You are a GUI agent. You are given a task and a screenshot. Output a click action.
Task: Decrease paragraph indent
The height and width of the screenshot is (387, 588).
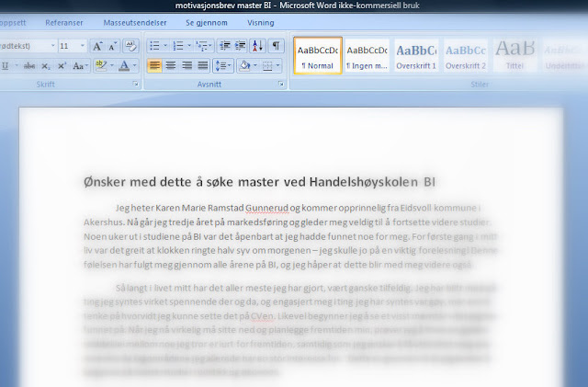pyautogui.click(x=224, y=46)
